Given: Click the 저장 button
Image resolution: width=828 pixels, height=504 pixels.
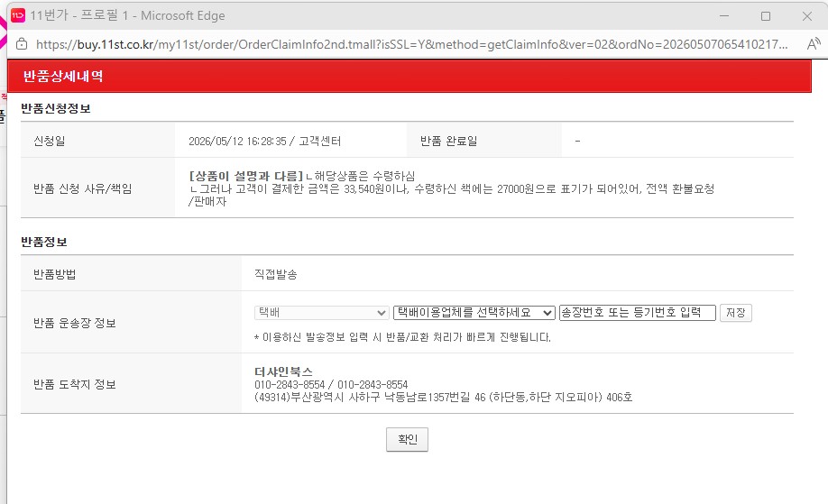Looking at the screenshot, I should (736, 313).
